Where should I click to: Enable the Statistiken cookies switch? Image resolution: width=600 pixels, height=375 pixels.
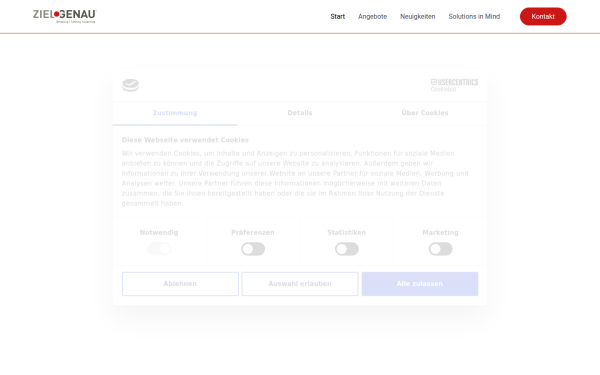(347, 249)
